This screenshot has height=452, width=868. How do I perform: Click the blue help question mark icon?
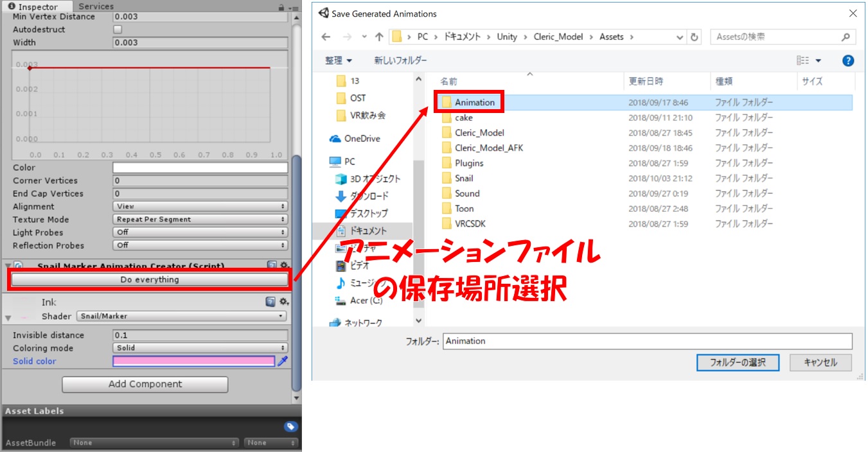847,60
